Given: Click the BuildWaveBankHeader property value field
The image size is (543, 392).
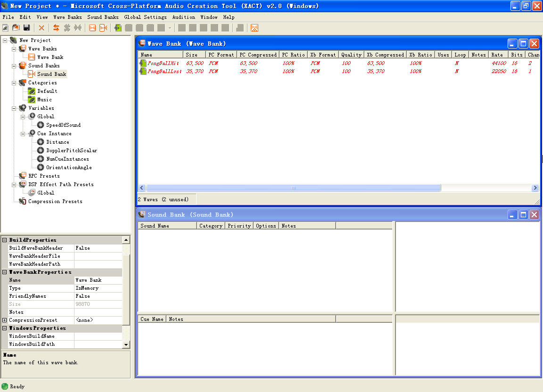Looking at the screenshot, I should point(99,248).
